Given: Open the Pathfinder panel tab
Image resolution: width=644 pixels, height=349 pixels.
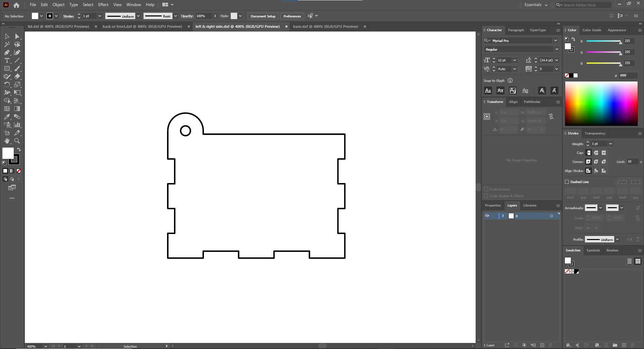Looking at the screenshot, I should point(532,102).
